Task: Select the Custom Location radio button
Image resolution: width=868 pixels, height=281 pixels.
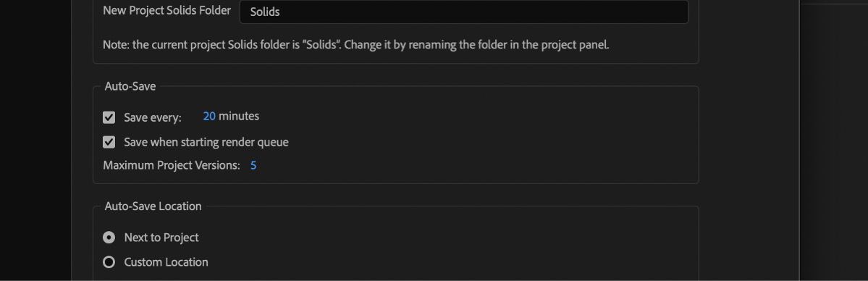Action: click(109, 262)
